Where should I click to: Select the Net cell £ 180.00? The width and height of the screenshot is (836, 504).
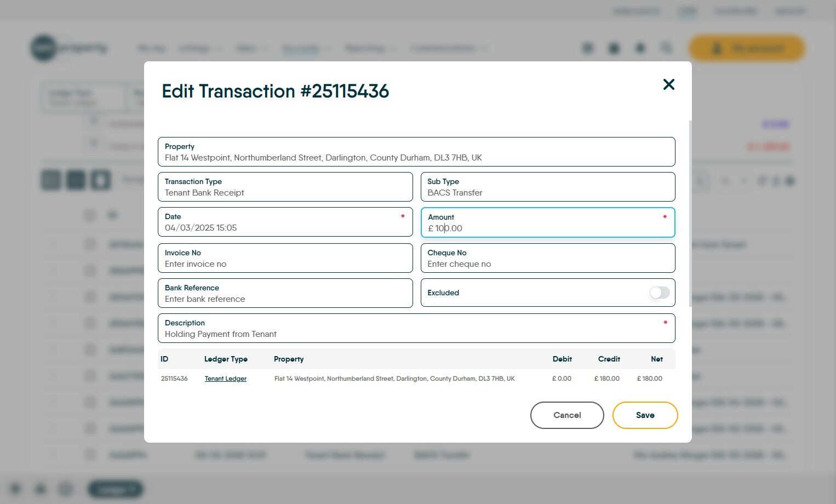pos(650,379)
